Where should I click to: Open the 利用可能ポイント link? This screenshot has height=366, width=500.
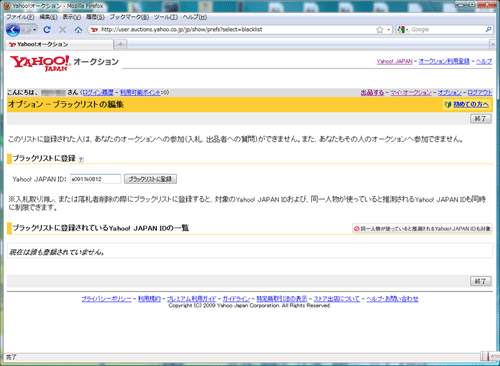coord(140,92)
